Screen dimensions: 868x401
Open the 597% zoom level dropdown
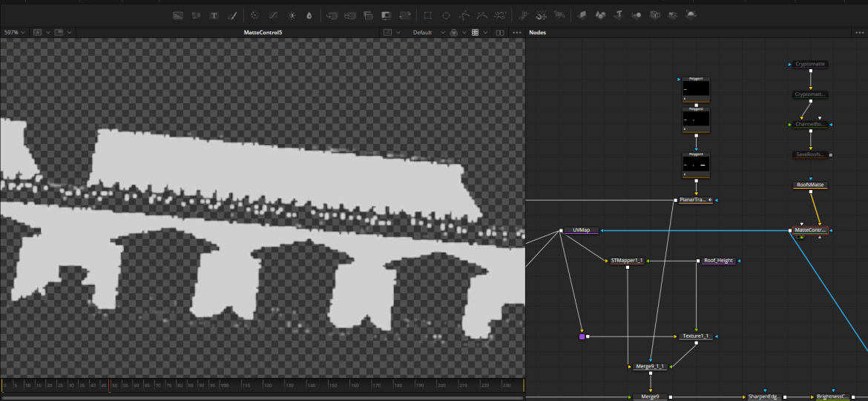[14, 33]
